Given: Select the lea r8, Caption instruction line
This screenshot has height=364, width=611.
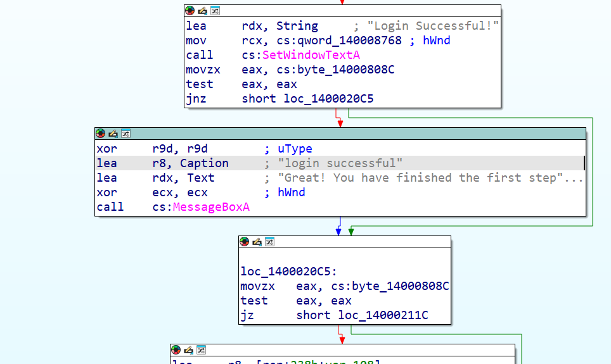Looking at the screenshot, I should coord(340,163).
